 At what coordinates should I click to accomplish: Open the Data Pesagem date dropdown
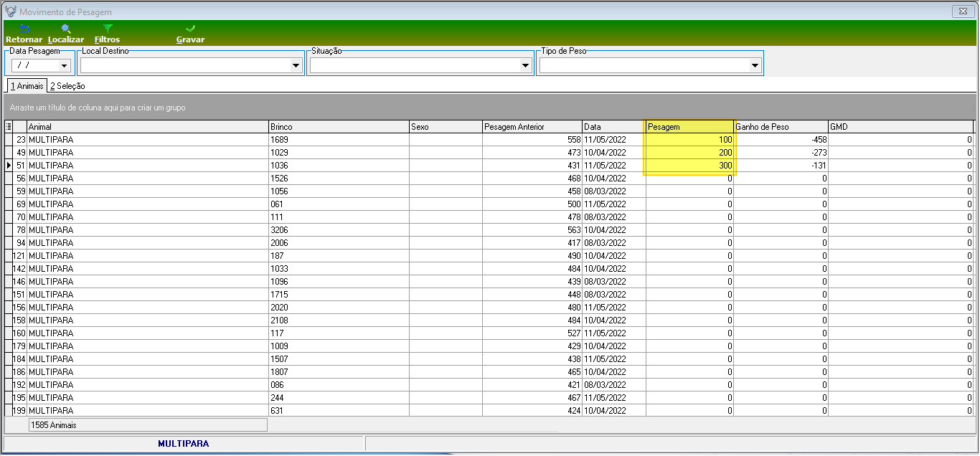[64, 65]
